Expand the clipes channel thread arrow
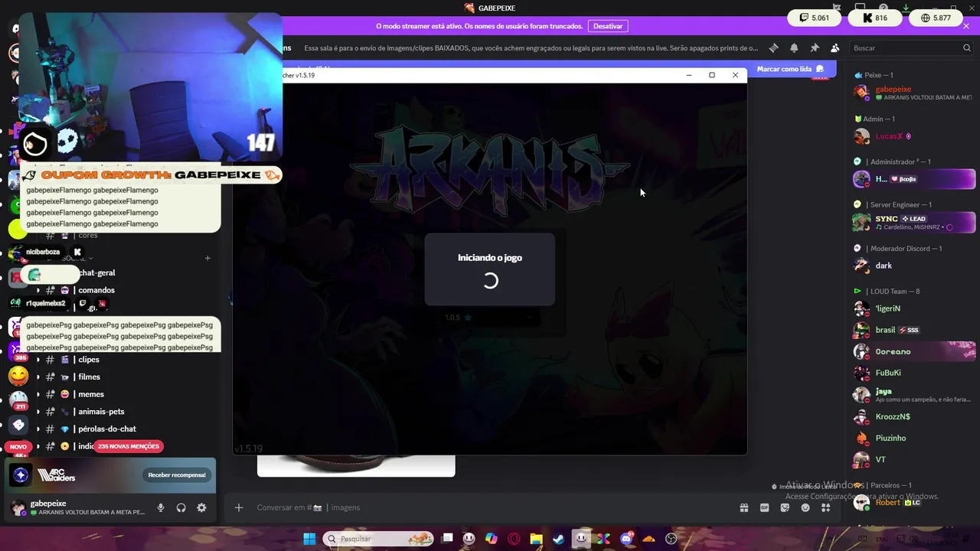This screenshot has height=551, width=980. point(38,360)
